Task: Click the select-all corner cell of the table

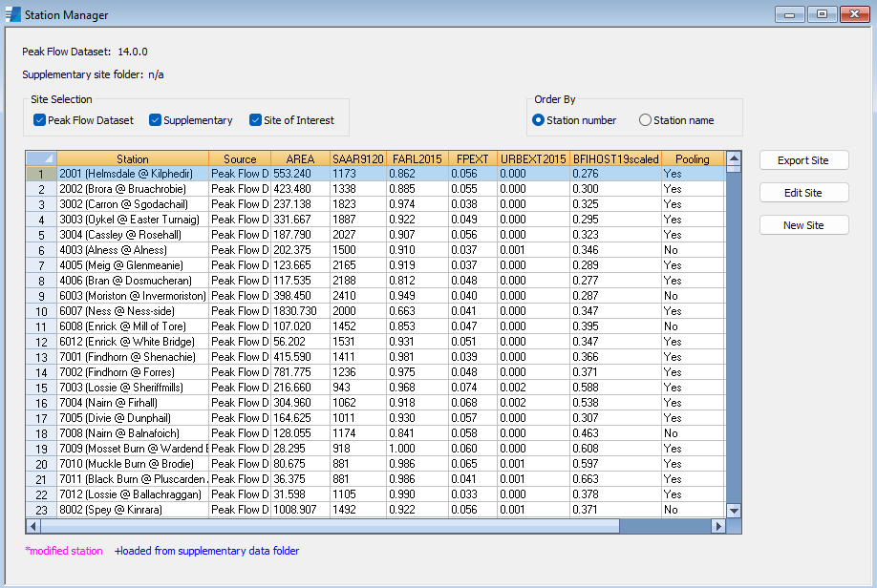Action: click(x=40, y=158)
